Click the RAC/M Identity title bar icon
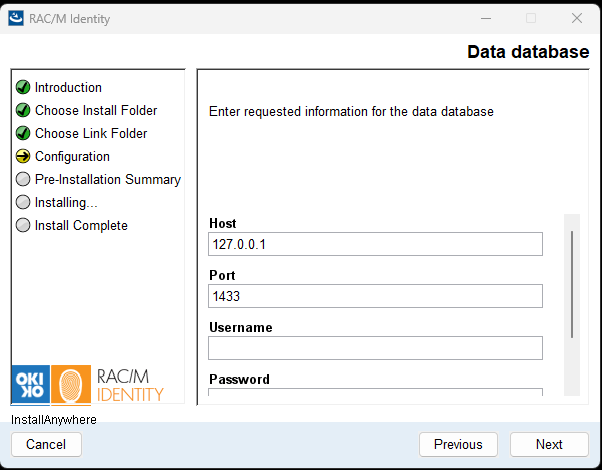Screen dimensions: 602x470 point(17,18)
